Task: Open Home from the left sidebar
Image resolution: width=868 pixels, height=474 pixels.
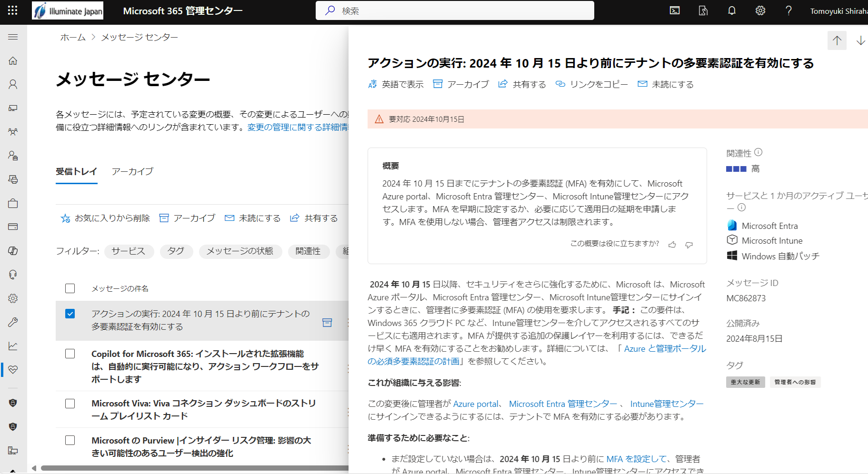Action: click(x=13, y=60)
